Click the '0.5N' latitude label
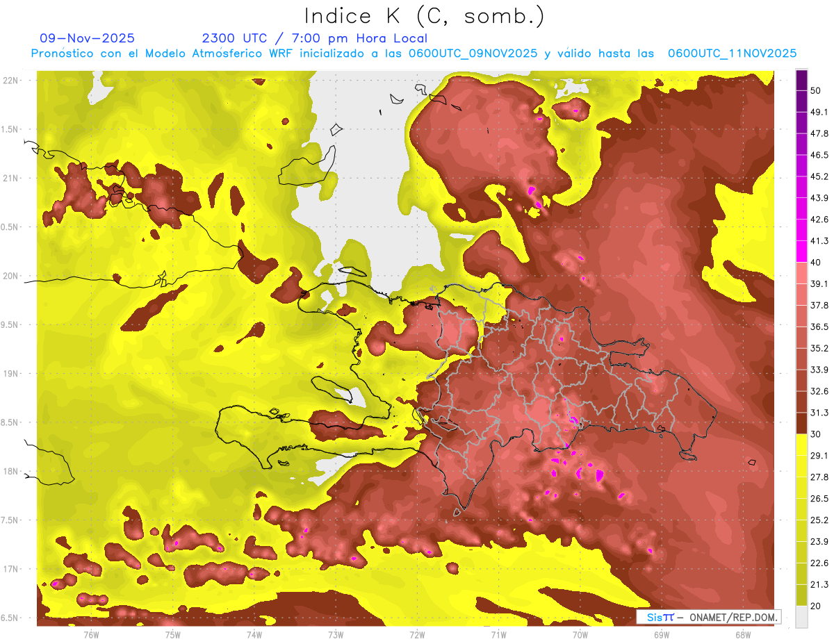834x644 pixels. click(10, 227)
